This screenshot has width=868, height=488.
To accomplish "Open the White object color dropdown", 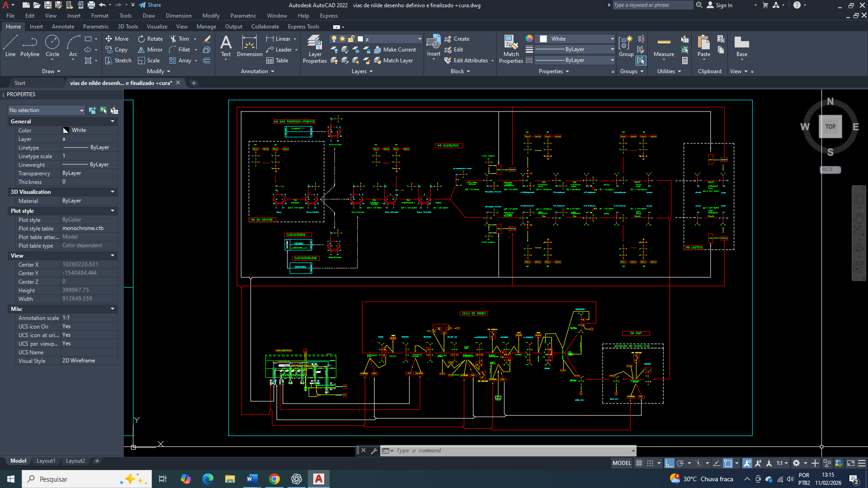I will pos(612,39).
